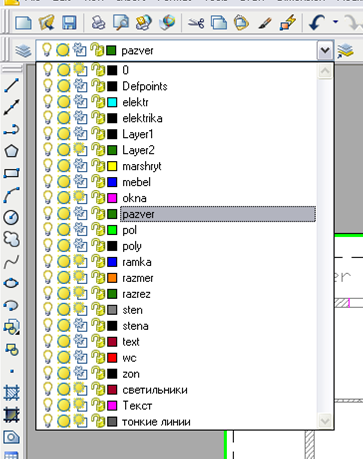This screenshot has width=363, height=459.
Task: Click the Publish icon
Action: [x=144, y=23]
